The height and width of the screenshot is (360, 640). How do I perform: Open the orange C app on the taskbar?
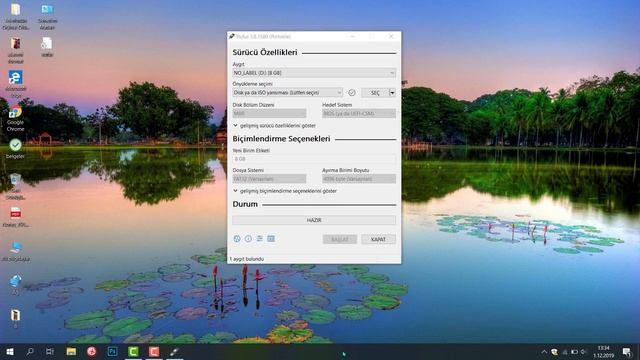pos(154,351)
